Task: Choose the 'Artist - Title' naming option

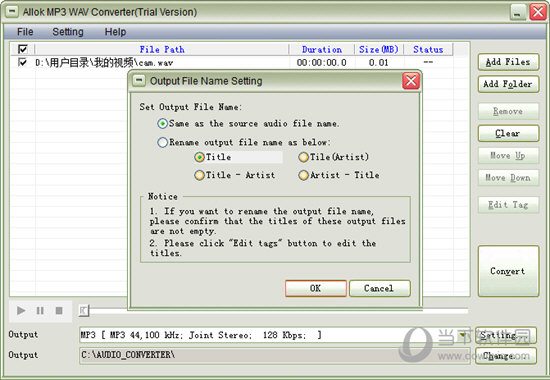Action: (339, 175)
